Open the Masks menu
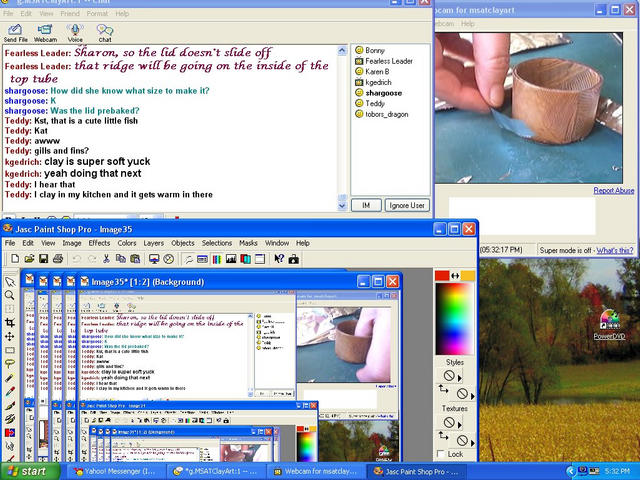This screenshot has height=480, width=640. coord(248,243)
